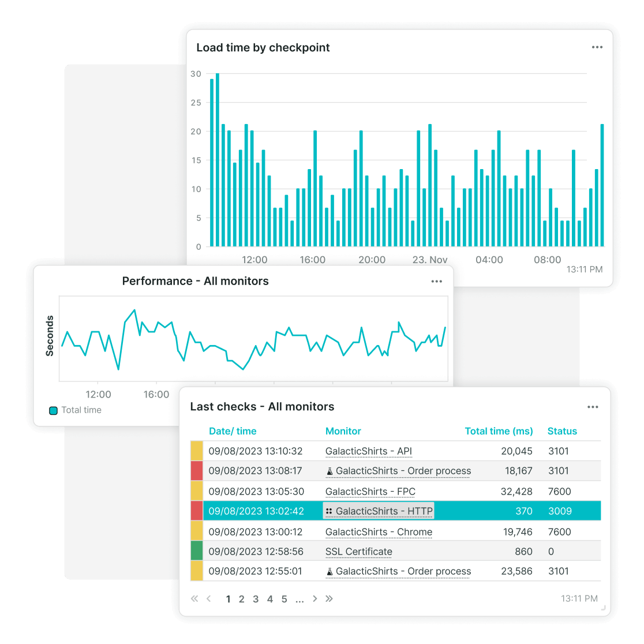The width and height of the screenshot is (644, 644).
Task: Sort by the Total time (ms) column
Action: click(x=499, y=431)
